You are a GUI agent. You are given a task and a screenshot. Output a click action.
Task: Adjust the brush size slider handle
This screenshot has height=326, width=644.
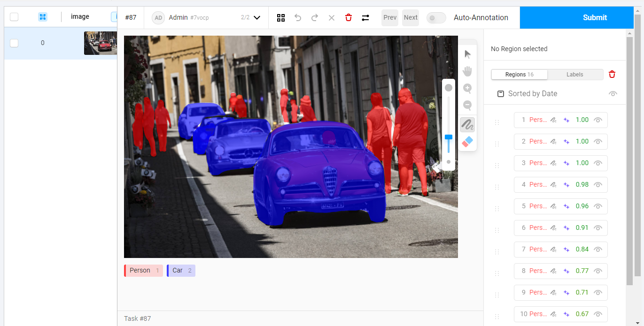448,137
